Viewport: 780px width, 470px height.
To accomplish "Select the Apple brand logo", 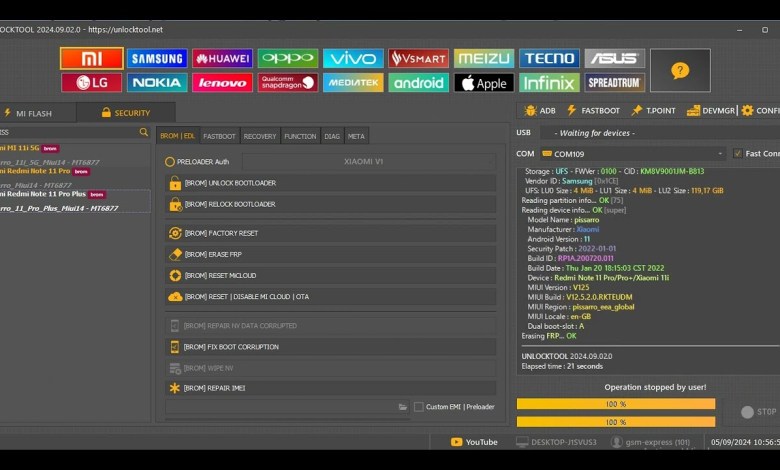I will (x=484, y=83).
